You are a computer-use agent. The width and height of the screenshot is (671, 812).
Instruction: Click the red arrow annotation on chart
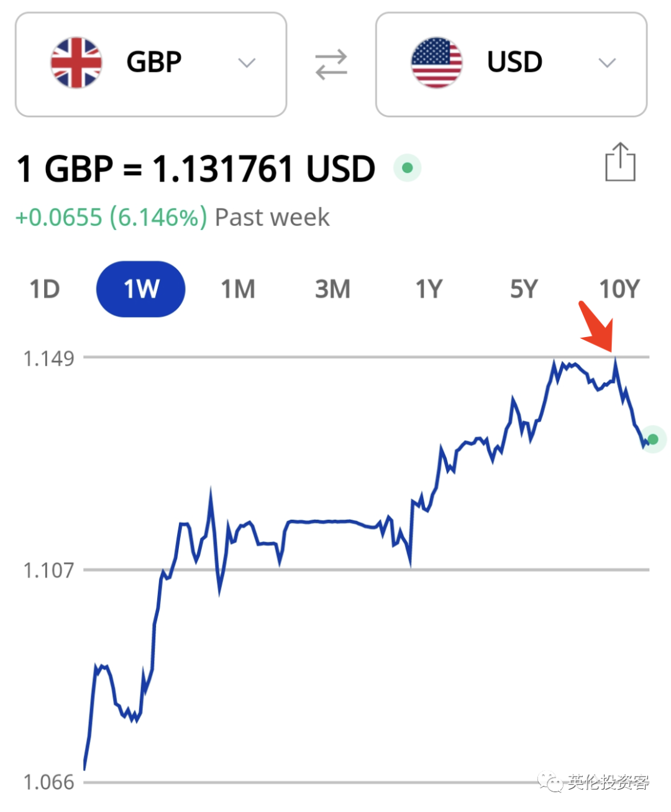pyautogui.click(x=598, y=326)
